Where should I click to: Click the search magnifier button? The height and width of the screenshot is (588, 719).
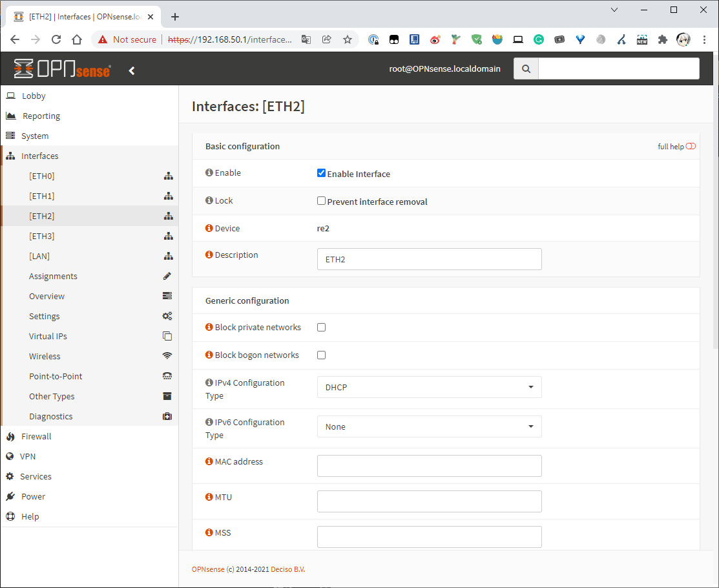click(x=525, y=68)
